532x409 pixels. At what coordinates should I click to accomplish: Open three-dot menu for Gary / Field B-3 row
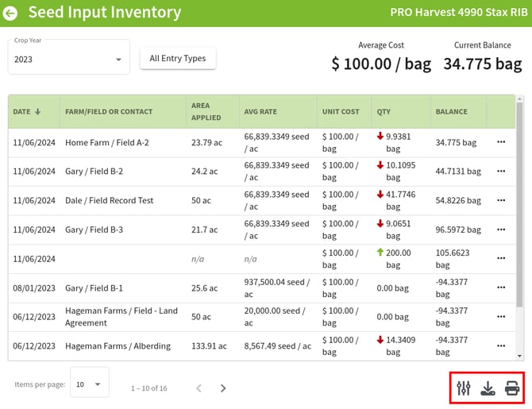click(x=501, y=230)
